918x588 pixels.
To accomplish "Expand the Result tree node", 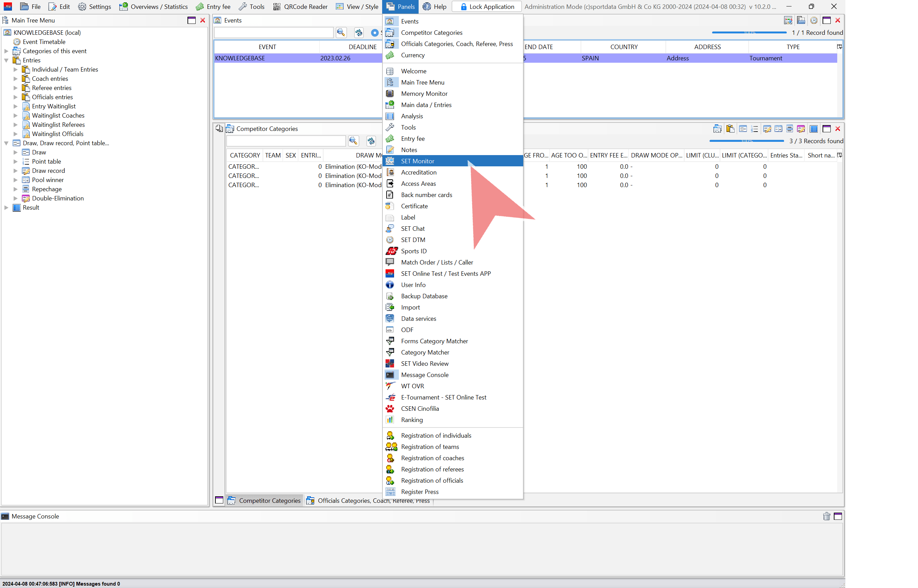I will (6, 208).
